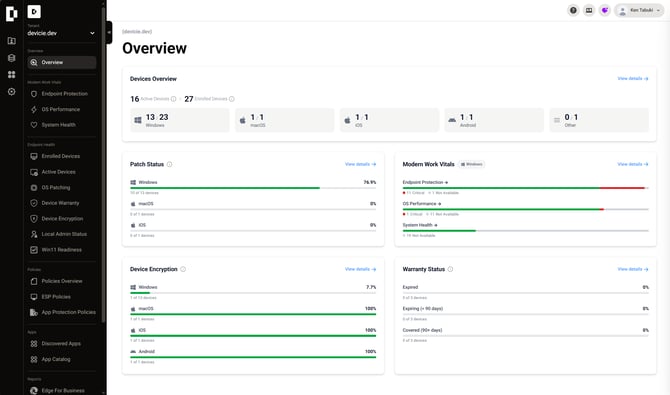The width and height of the screenshot is (670, 395).
Task: Click the ESP Policies monitor icon
Action: pyautogui.click(x=34, y=297)
